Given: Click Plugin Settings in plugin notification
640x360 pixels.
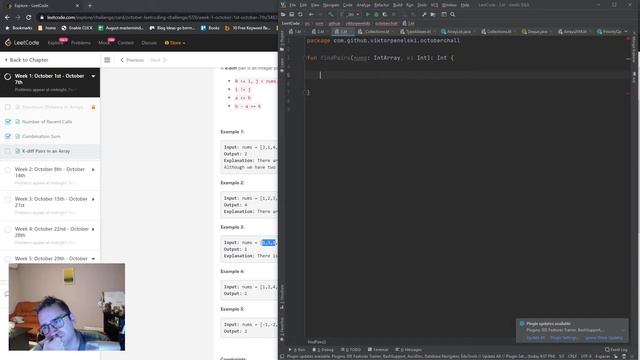Looking at the screenshot, I should click(564, 338).
